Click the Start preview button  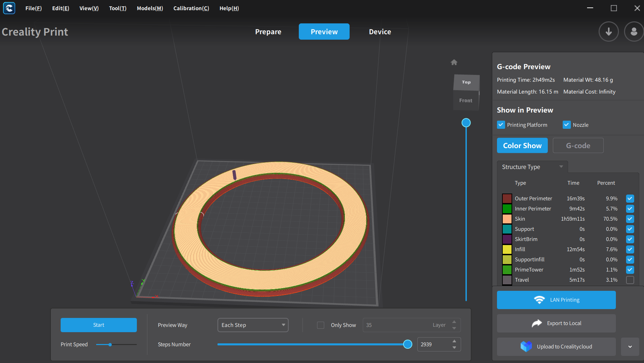pyautogui.click(x=99, y=325)
